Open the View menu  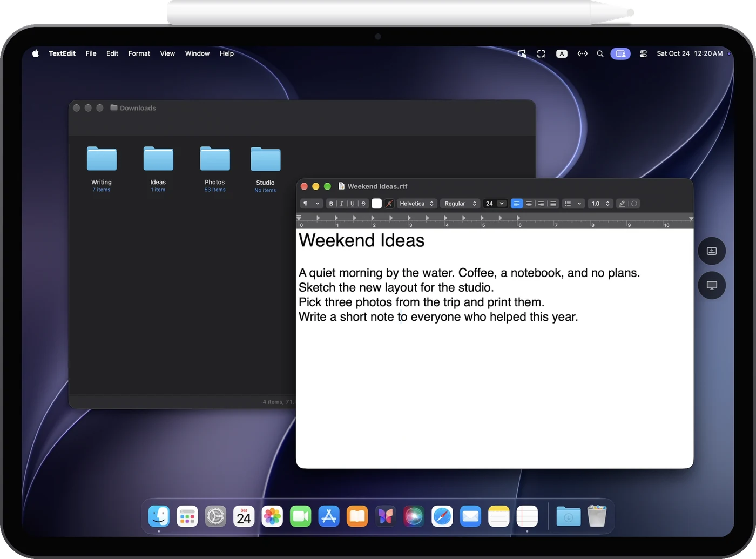point(167,53)
